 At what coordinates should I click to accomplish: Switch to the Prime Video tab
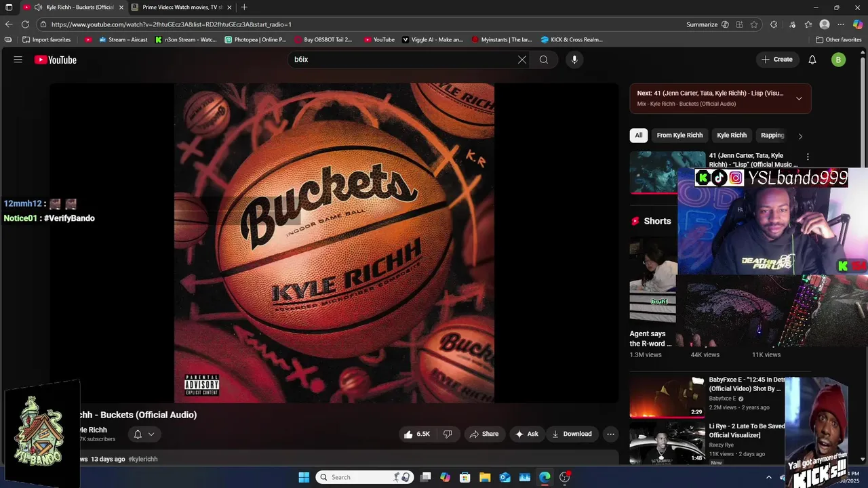[182, 7]
